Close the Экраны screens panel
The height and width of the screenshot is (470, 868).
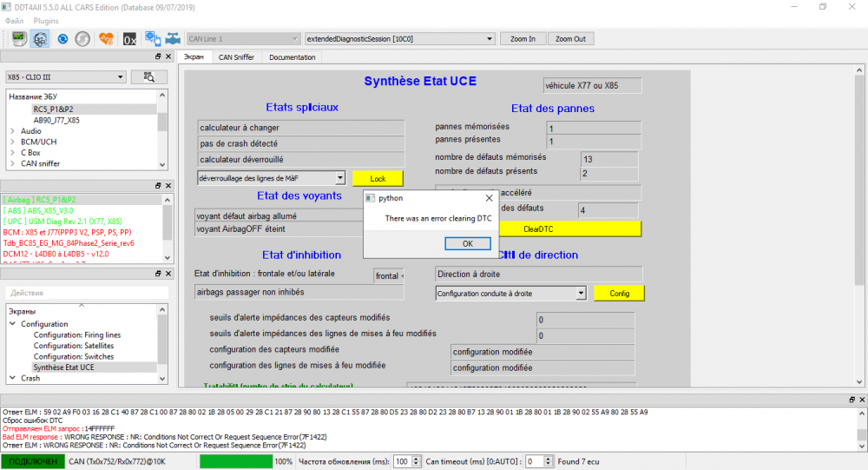(169, 274)
